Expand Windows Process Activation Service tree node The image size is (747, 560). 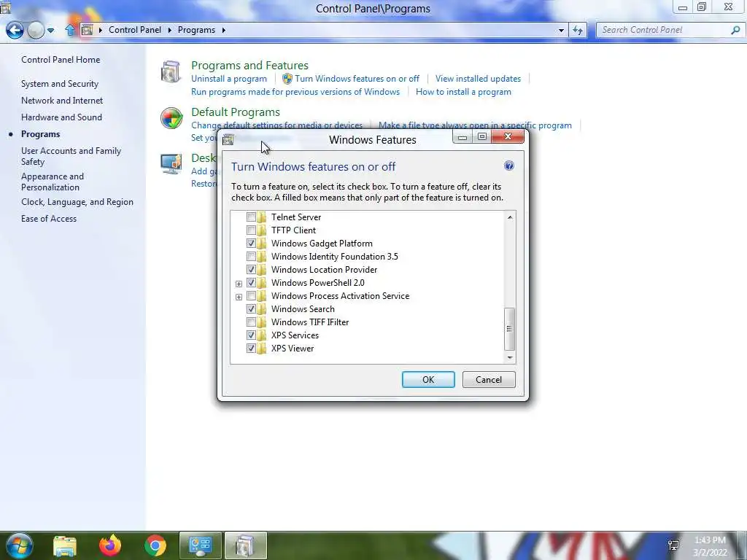pos(239,297)
